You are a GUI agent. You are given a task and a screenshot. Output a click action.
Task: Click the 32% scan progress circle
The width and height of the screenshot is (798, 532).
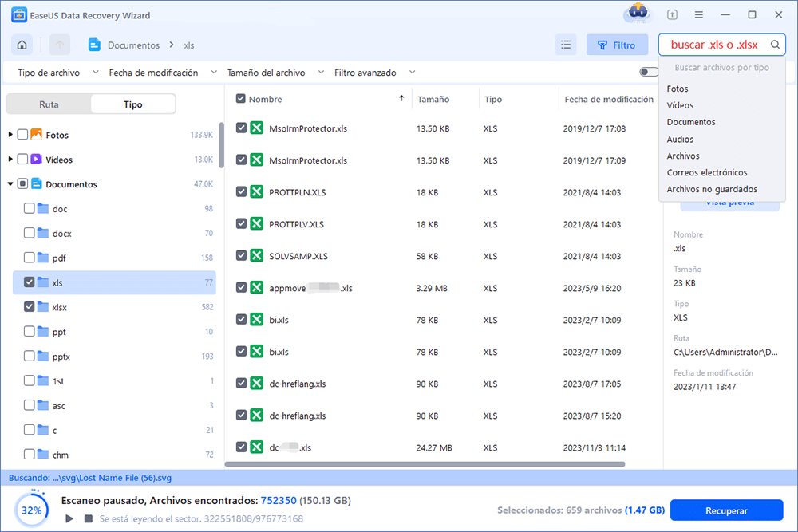click(32, 510)
